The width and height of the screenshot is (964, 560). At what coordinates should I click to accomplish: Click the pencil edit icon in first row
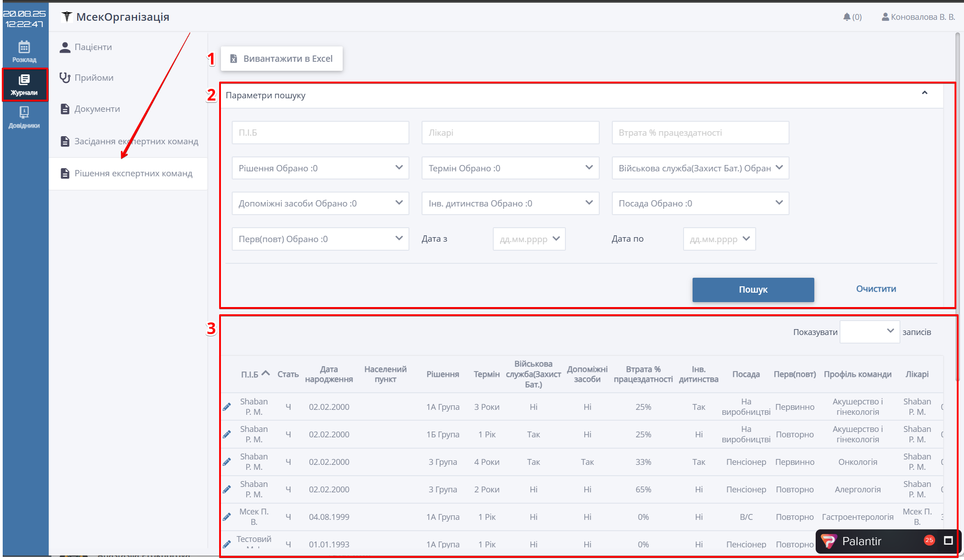click(227, 407)
